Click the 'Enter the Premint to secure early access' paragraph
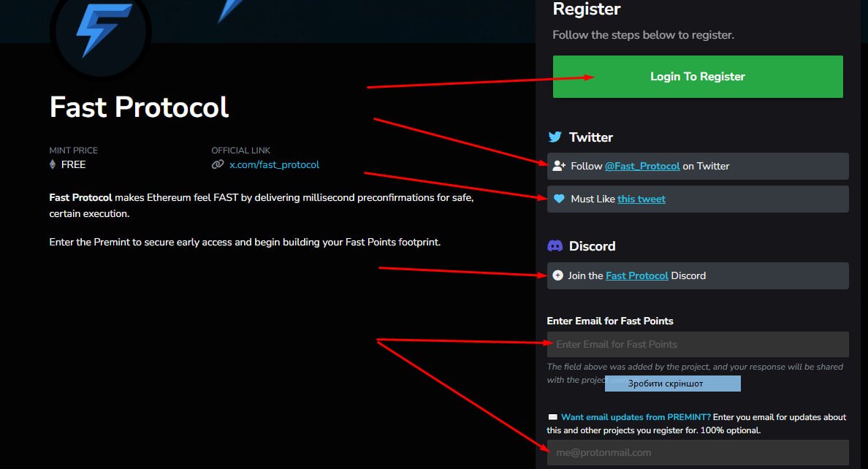 pos(245,242)
